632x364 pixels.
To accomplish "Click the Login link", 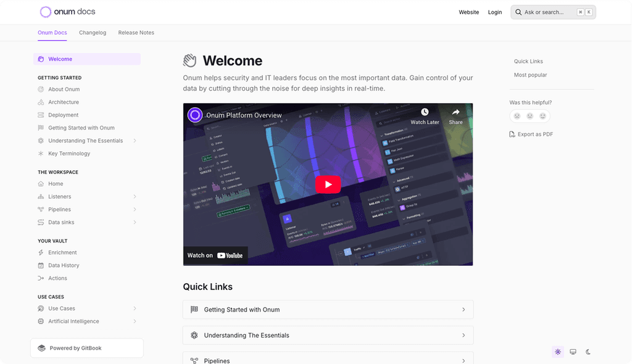I will coord(494,12).
